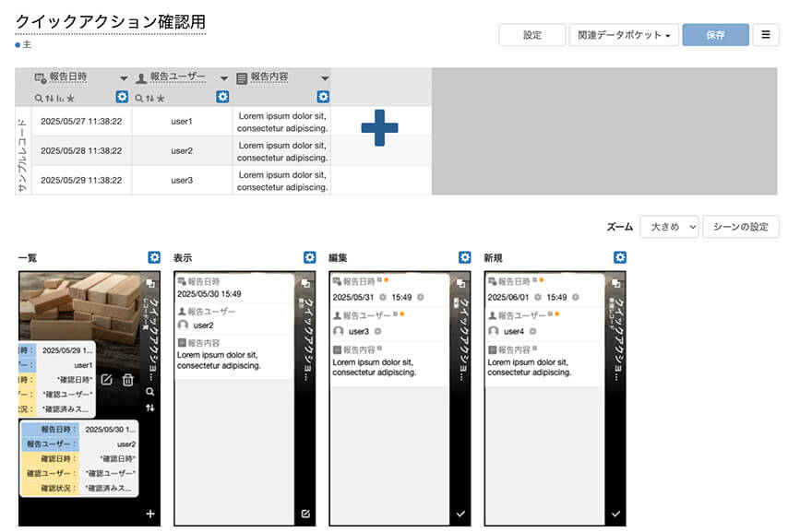Click magnifier search icon in 一覧 preview sidebar

click(150, 392)
